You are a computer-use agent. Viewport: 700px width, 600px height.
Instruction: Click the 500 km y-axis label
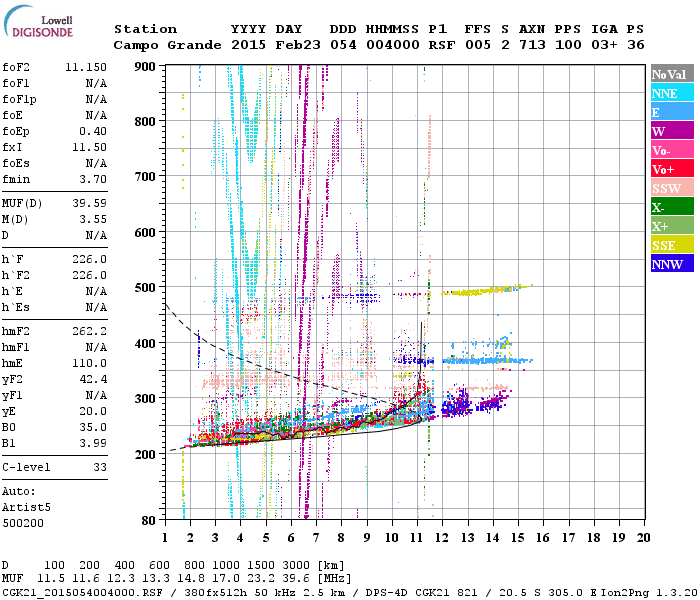[145, 288]
